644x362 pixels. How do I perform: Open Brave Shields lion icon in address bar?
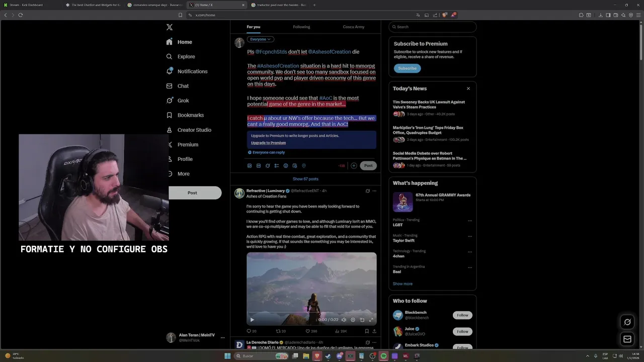(445, 15)
